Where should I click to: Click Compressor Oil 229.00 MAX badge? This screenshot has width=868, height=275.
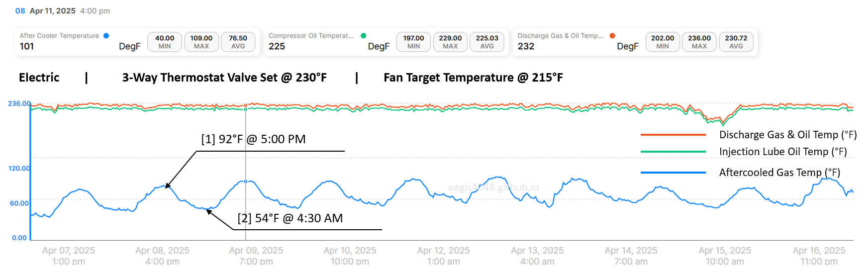pyautogui.click(x=451, y=42)
